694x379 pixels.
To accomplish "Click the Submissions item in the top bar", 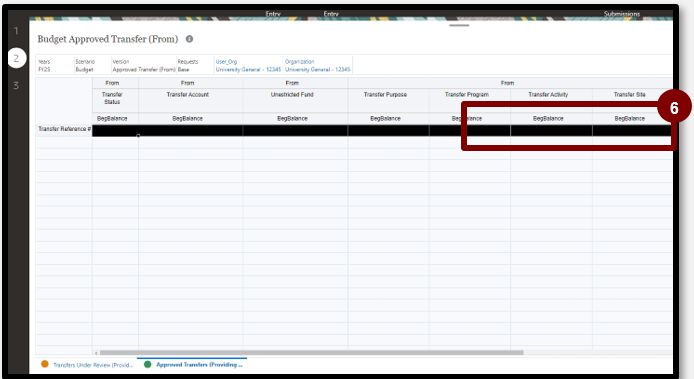I will pyautogui.click(x=621, y=14).
